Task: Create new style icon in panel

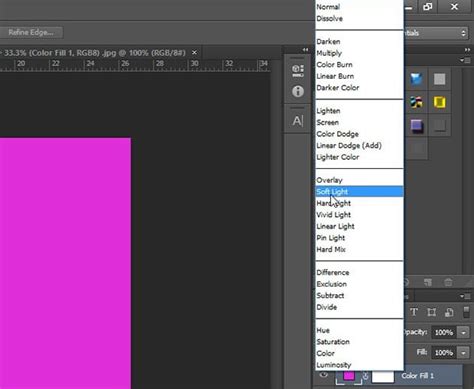Action: pyautogui.click(x=428, y=282)
